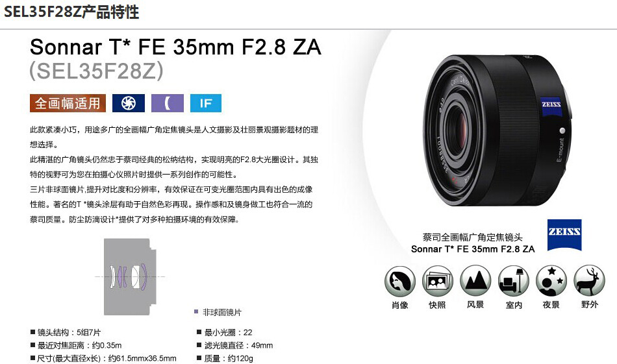
Task: Click the 全画幅适用 full-frame badge
Action: (68, 103)
